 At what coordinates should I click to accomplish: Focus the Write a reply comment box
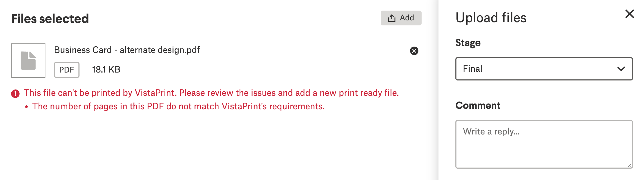coord(544,144)
